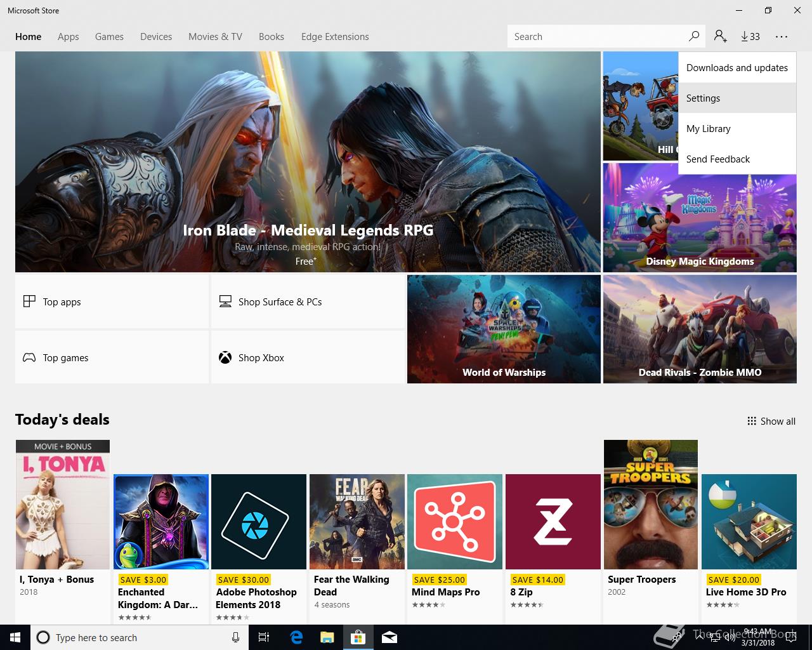
Task: Click the Top games controller icon
Action: pos(29,357)
